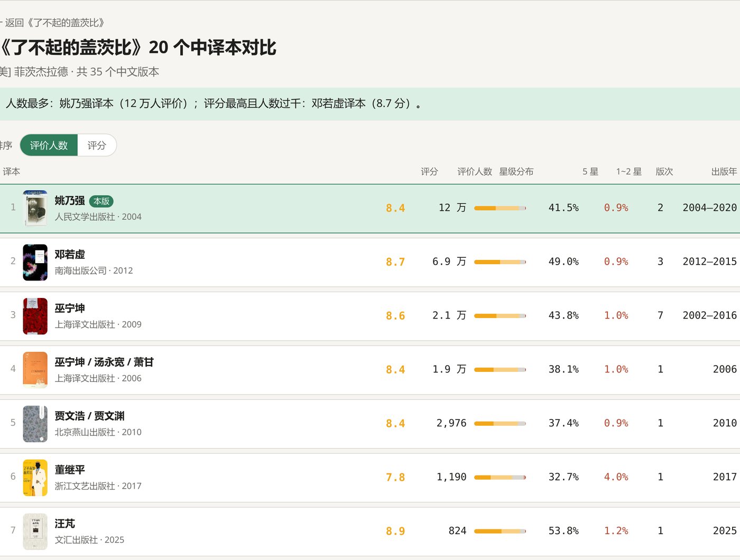
Task: Click the 5 星 column header
Action: (590, 172)
